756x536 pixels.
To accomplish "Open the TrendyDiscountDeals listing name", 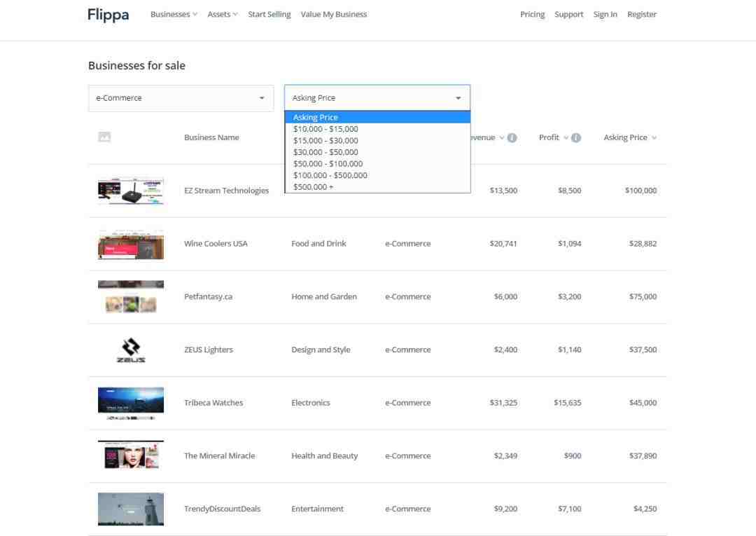I will [x=223, y=509].
